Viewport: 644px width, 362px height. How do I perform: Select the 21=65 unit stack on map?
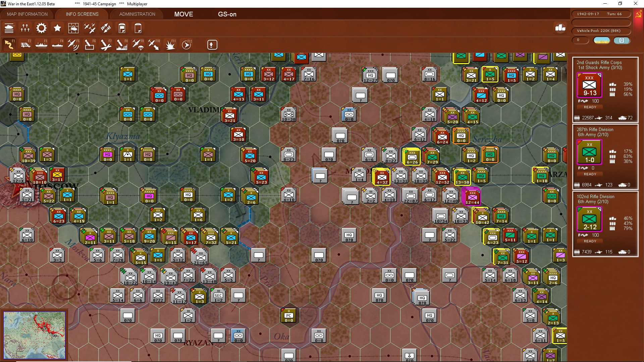point(201,257)
